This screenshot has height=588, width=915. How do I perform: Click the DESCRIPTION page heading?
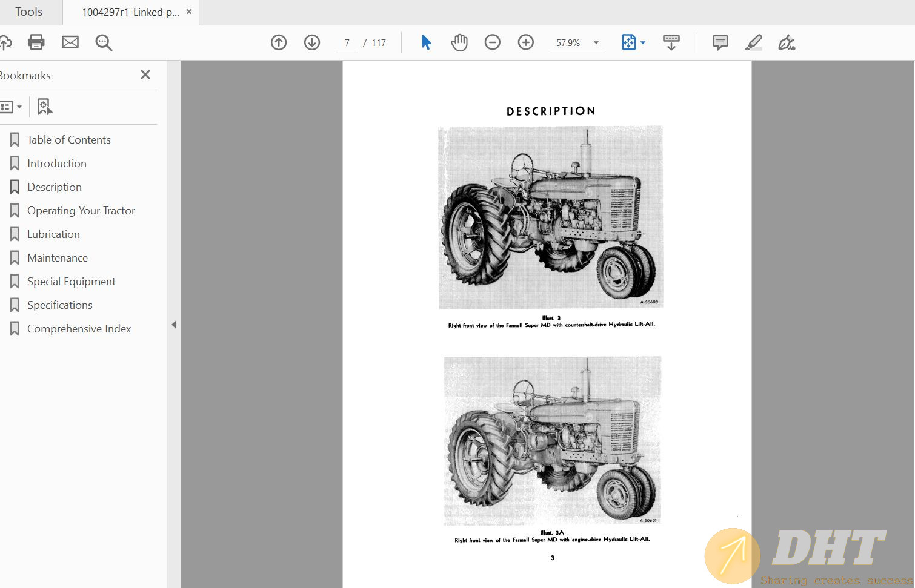[x=551, y=111]
